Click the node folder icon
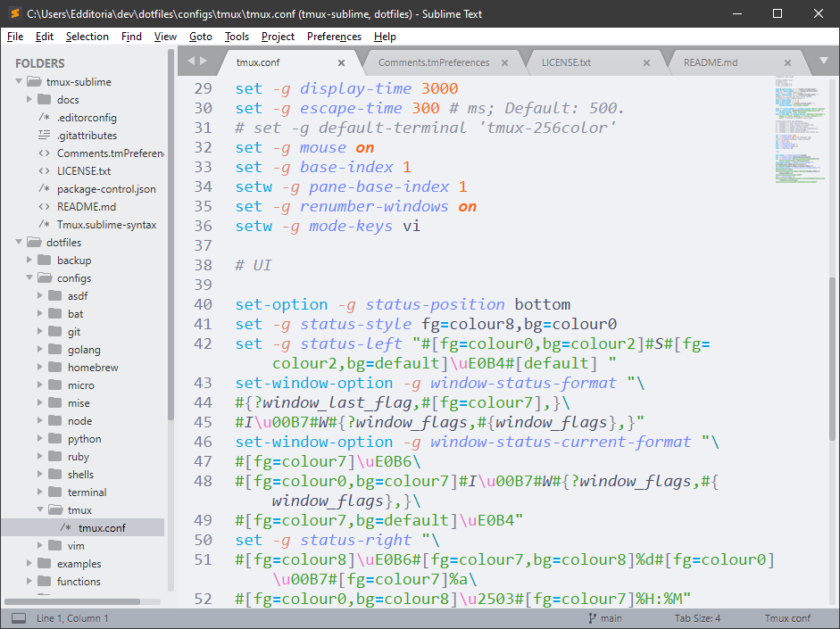 (55, 420)
